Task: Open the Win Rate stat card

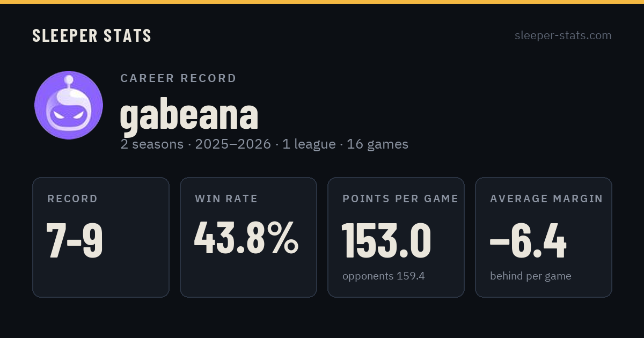Action: point(248,237)
